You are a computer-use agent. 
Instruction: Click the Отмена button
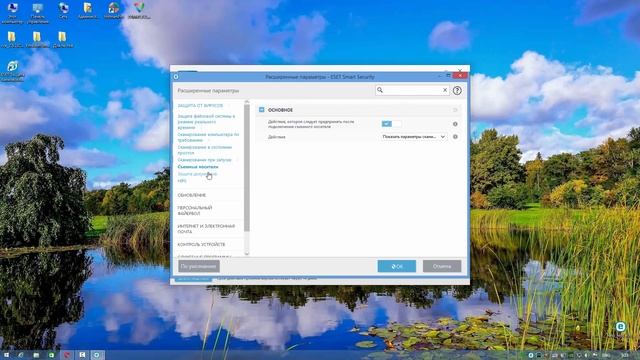pos(442,266)
